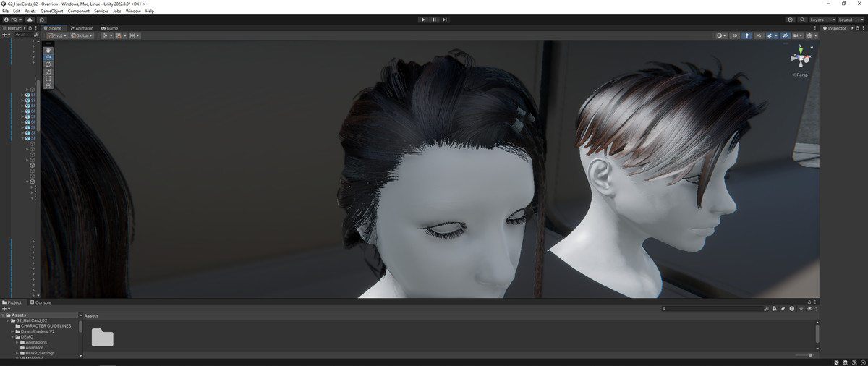
Task: Select the combined Transform tool
Action: coord(48,85)
